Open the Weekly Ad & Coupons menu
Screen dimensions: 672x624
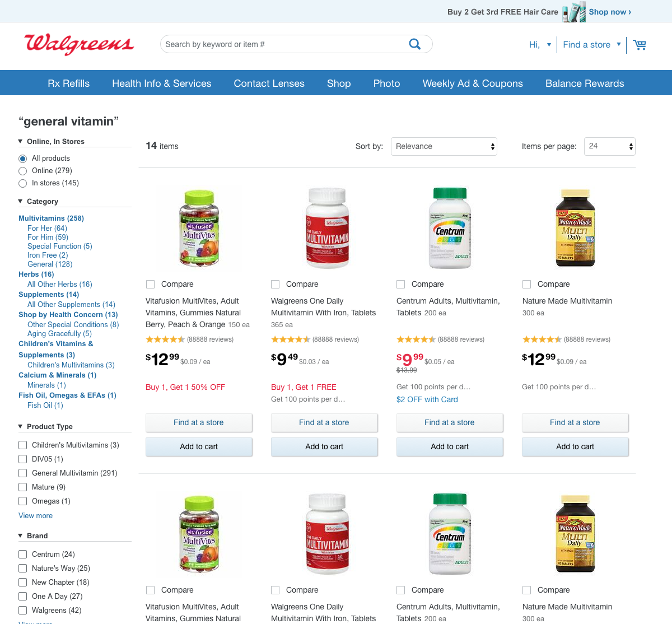[x=473, y=83]
